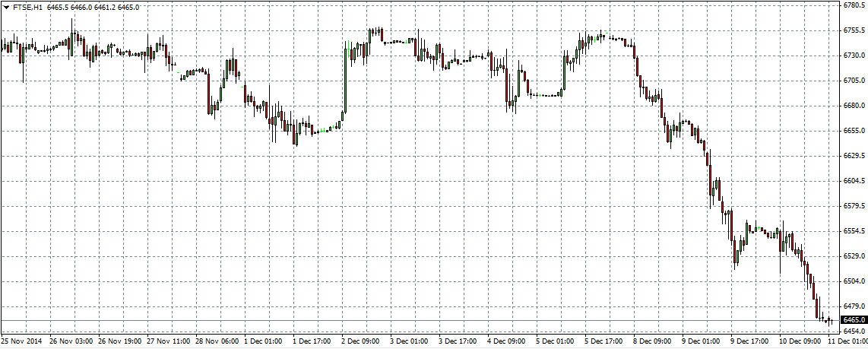Click the FTSE,H1 chart symbol label
This screenshot has width=868, height=349.
[28, 7]
